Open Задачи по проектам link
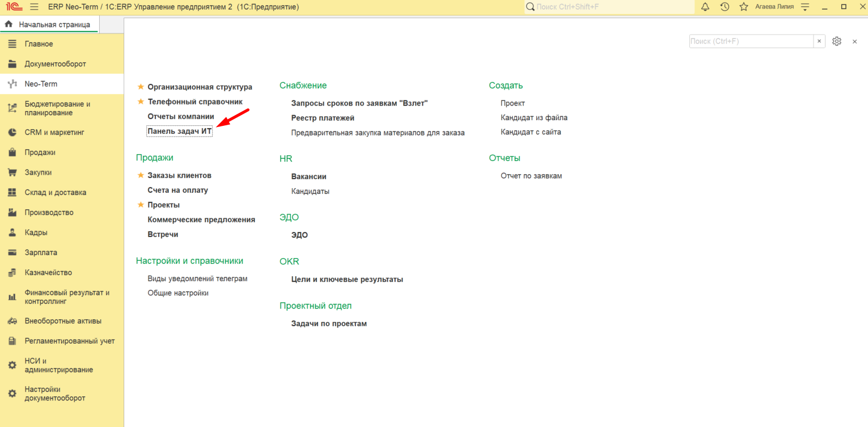The image size is (868, 427). (x=329, y=323)
